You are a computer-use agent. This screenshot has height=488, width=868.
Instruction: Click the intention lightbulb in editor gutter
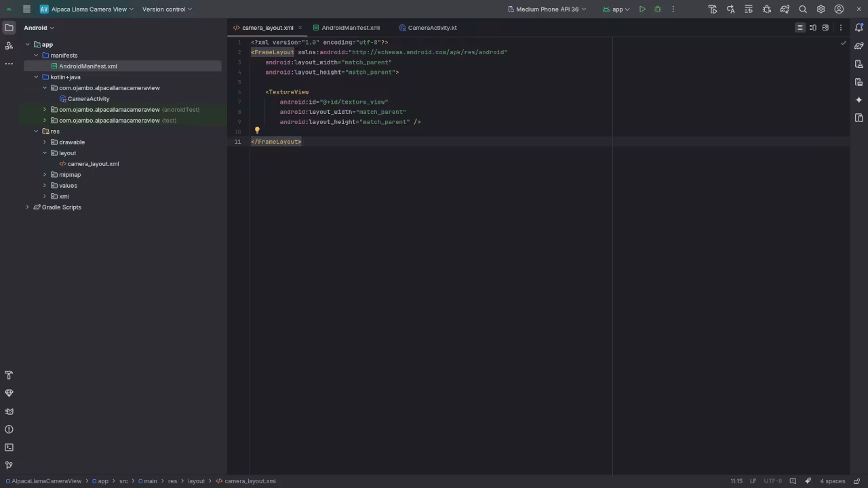click(x=257, y=130)
